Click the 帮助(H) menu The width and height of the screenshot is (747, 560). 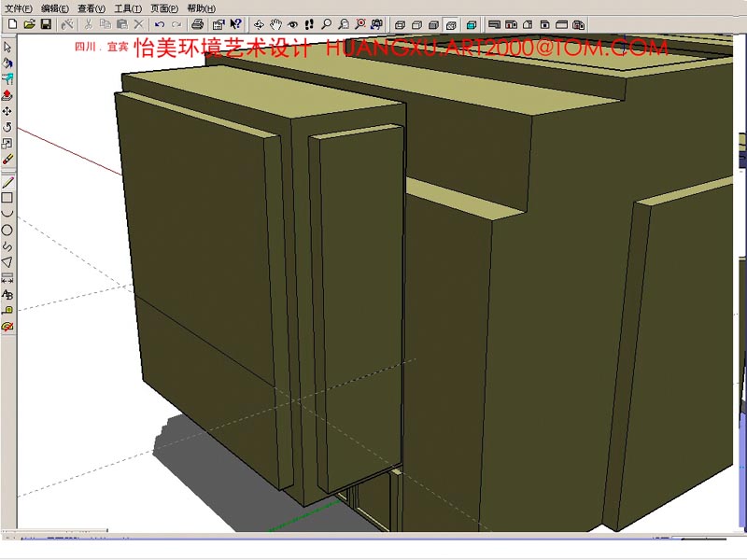pos(201,8)
